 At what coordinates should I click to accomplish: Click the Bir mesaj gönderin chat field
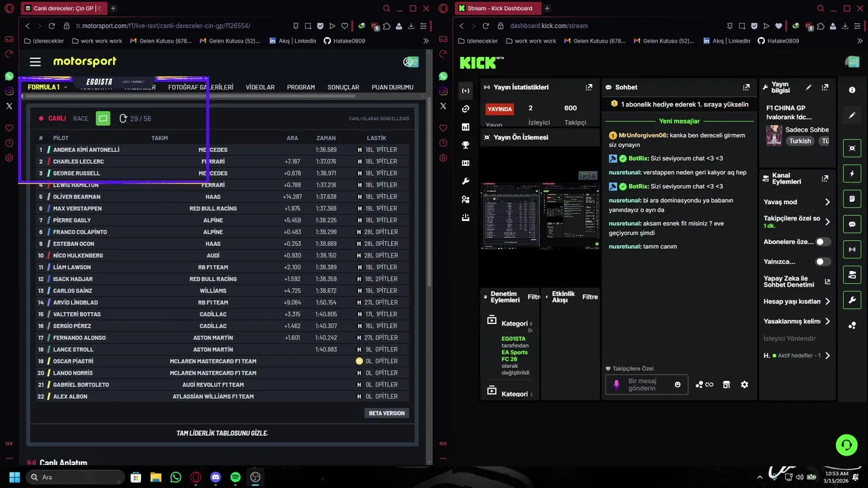(x=647, y=385)
